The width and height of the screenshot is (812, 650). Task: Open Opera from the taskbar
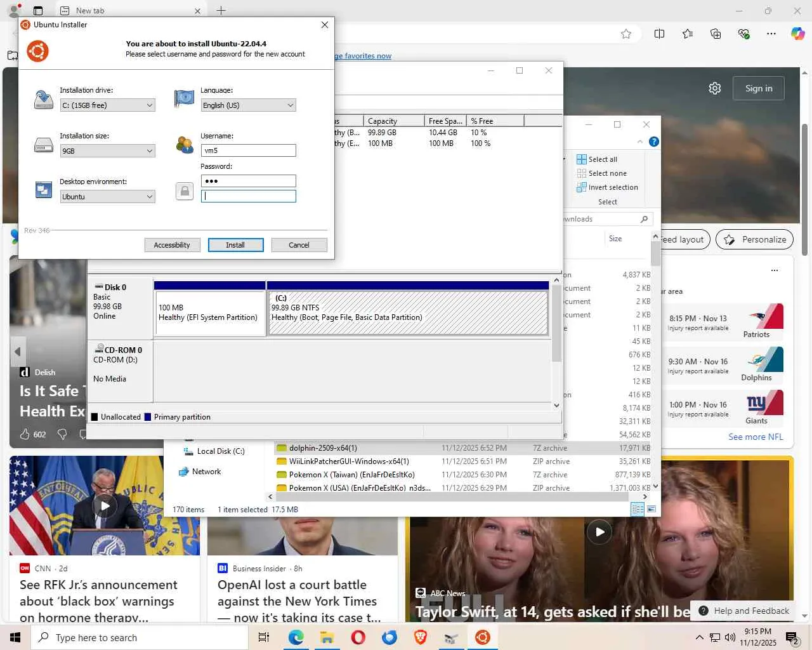[358, 637]
